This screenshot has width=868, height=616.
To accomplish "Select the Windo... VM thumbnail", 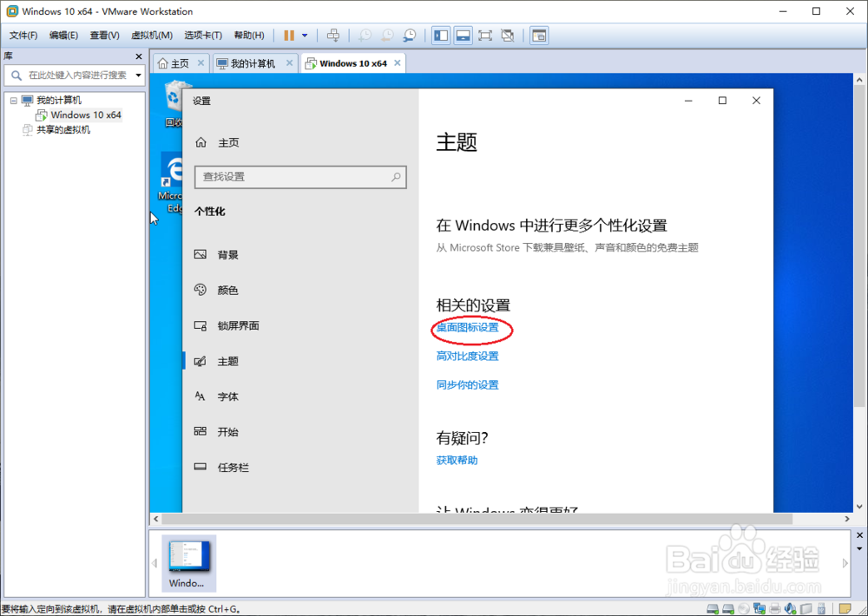I will [x=188, y=563].
